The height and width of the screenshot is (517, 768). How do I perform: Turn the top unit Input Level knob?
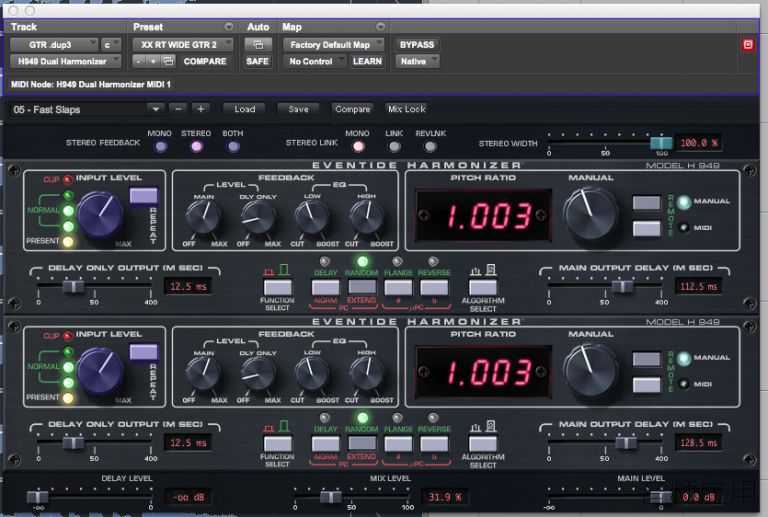coord(99,215)
